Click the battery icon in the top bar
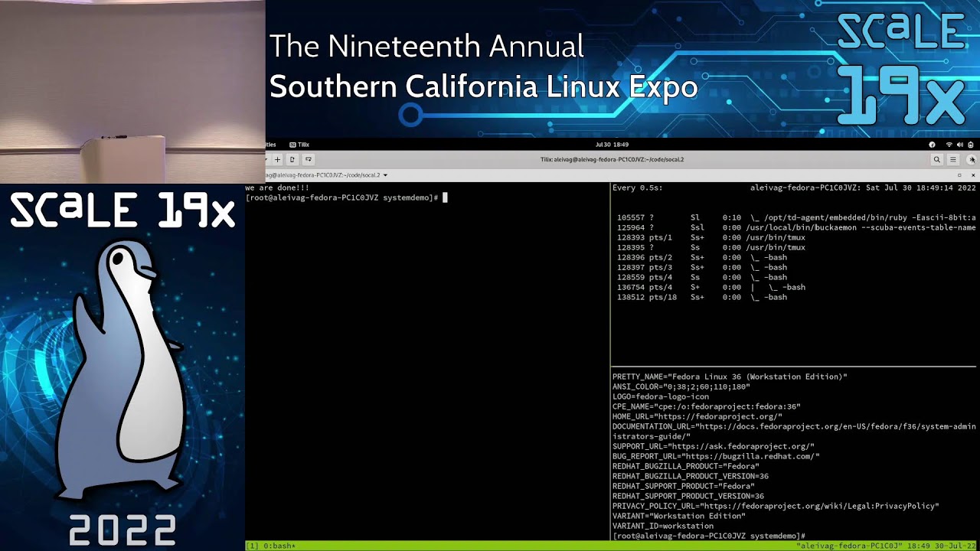This screenshot has height=551, width=980. coord(971,145)
